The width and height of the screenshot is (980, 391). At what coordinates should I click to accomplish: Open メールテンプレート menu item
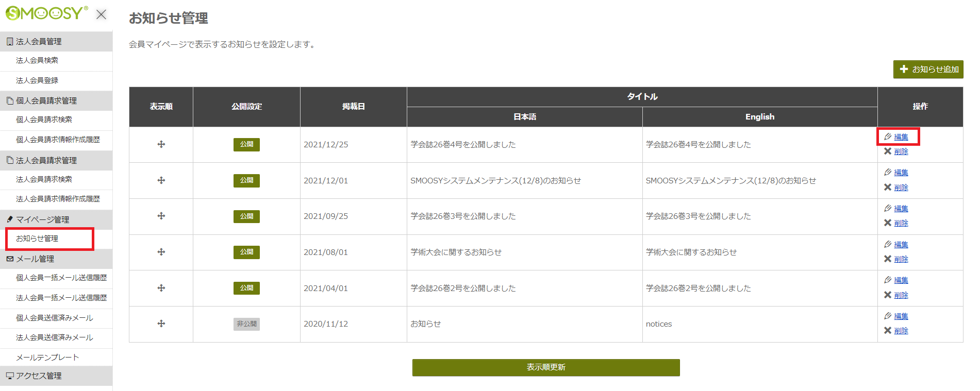click(x=47, y=357)
